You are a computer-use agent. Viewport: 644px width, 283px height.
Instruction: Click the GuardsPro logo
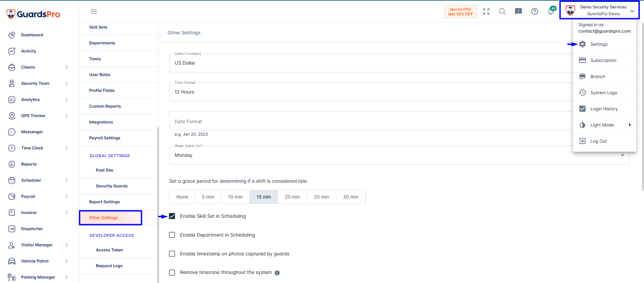(33, 14)
